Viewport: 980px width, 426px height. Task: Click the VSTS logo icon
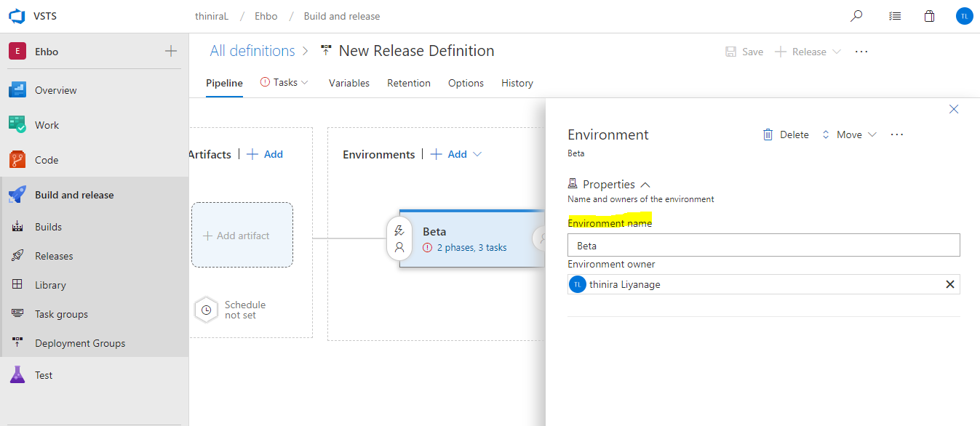(x=17, y=15)
